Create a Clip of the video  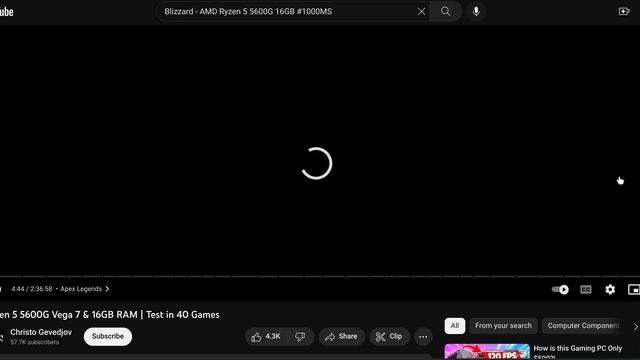(x=389, y=337)
